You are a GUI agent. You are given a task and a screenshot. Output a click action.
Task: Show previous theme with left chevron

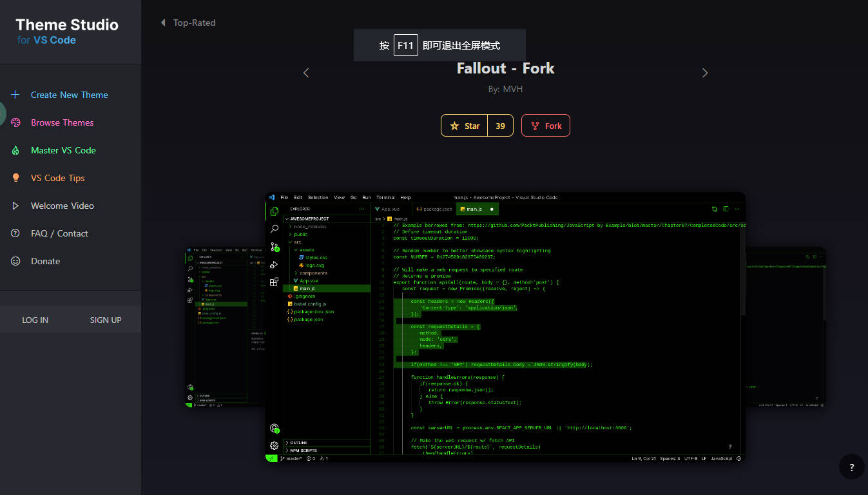[306, 73]
